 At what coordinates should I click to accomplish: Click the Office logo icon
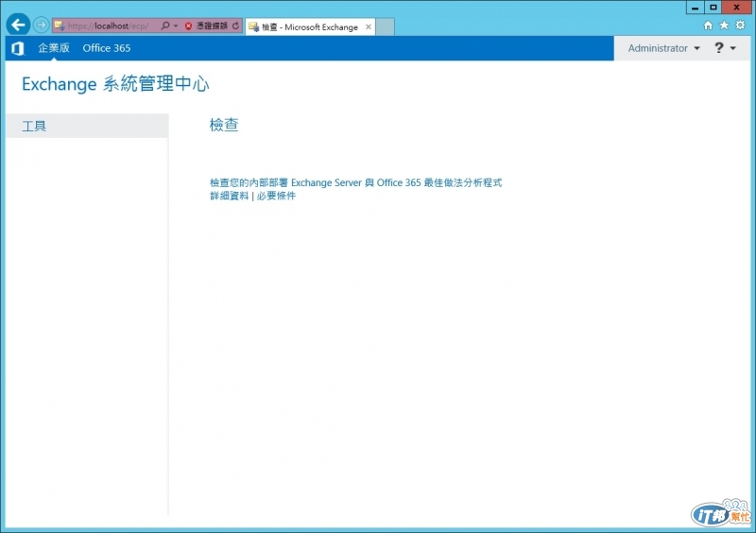point(18,48)
